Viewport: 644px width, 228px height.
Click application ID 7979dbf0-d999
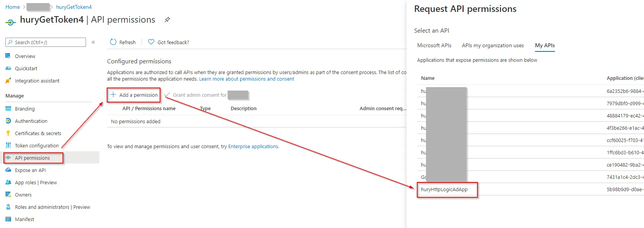pos(625,103)
